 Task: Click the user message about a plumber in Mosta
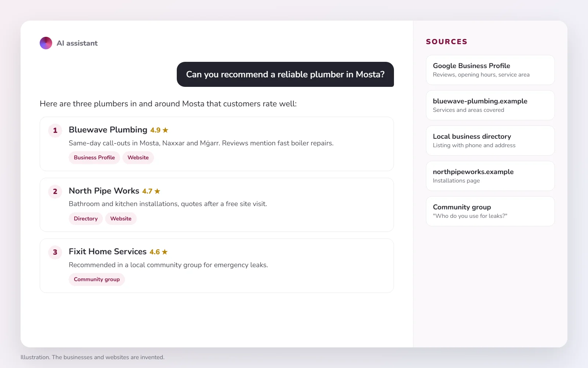click(285, 74)
